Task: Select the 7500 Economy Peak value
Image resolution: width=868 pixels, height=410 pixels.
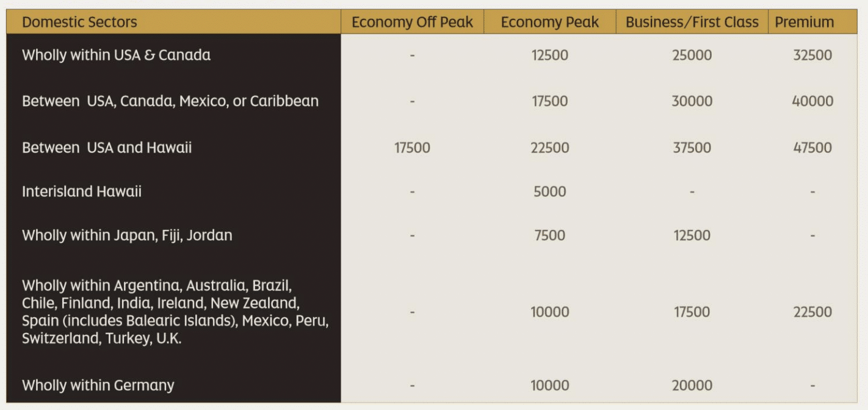Action: pyautogui.click(x=549, y=236)
